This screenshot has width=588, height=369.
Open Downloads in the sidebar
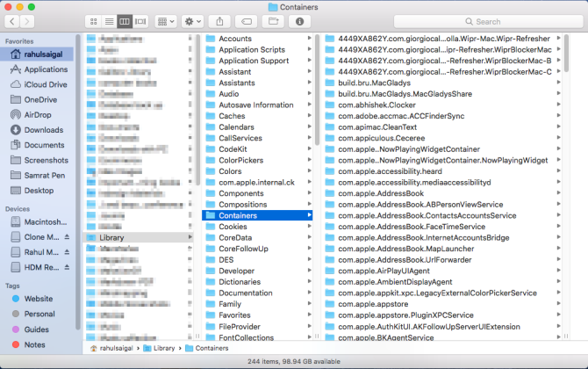[x=43, y=130]
